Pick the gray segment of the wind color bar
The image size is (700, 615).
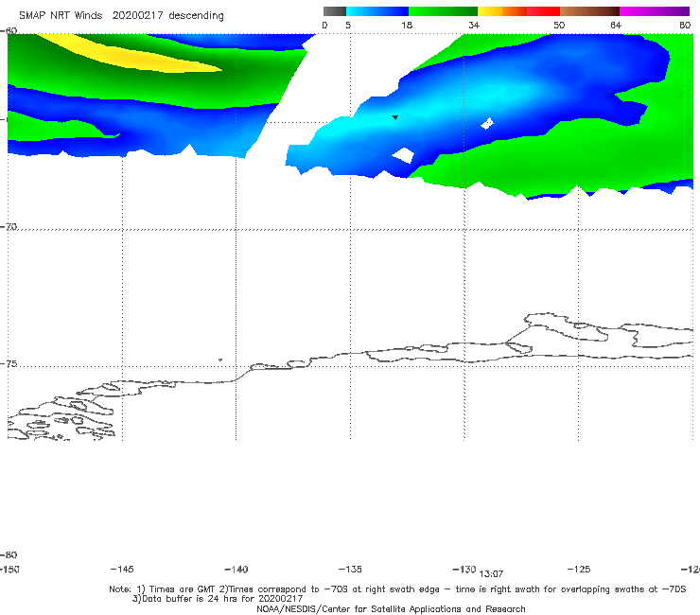pyautogui.click(x=335, y=11)
